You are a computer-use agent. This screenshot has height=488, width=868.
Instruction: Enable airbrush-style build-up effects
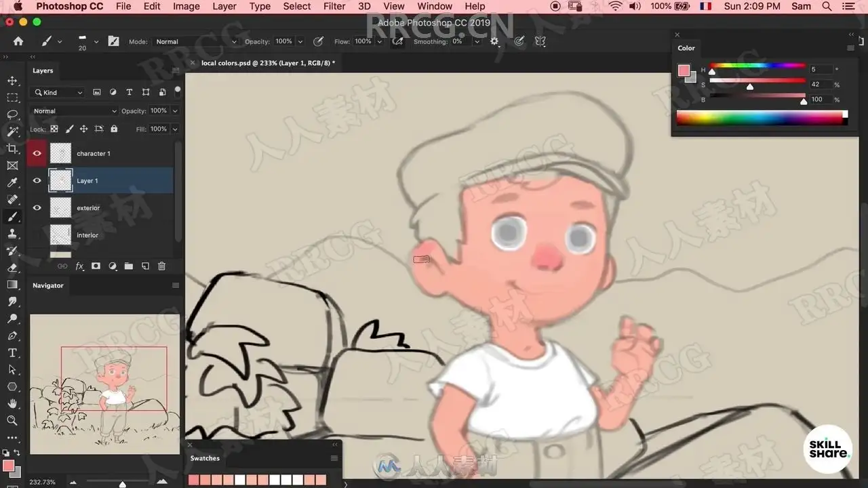click(x=398, y=41)
